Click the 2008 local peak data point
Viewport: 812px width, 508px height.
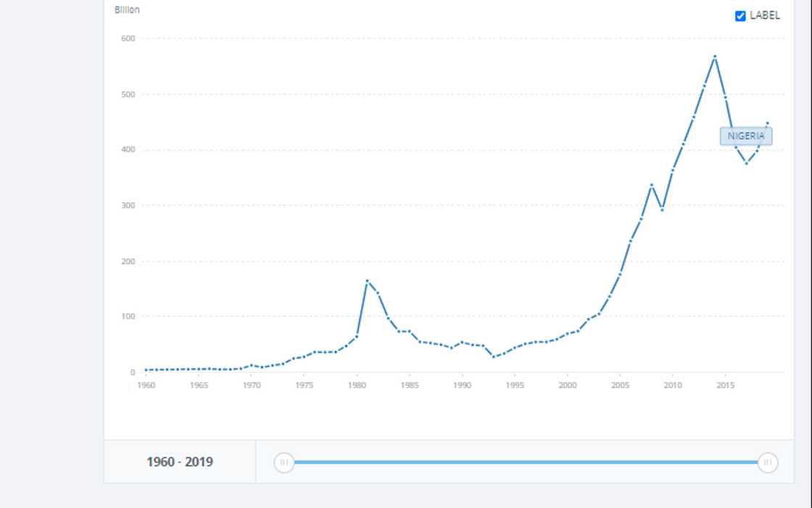652,185
